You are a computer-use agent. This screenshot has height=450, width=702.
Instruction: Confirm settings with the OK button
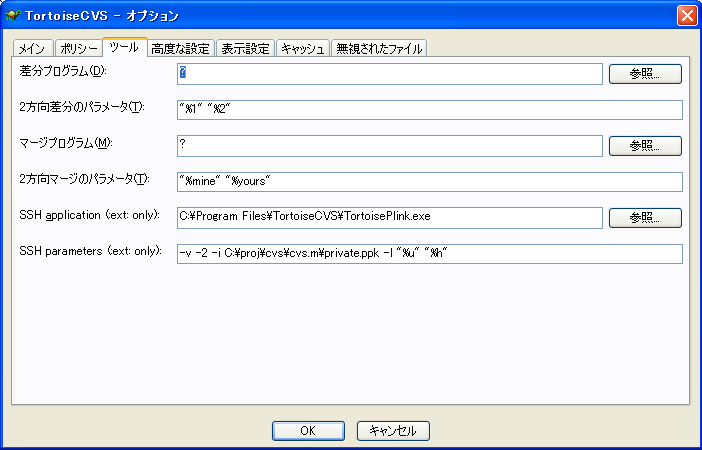tap(308, 431)
